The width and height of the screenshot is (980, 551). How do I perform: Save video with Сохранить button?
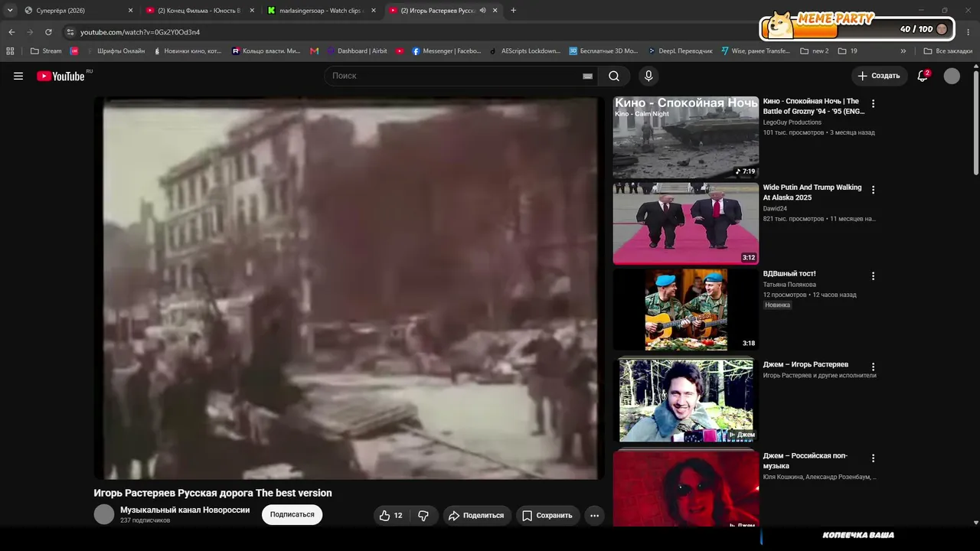[547, 516]
